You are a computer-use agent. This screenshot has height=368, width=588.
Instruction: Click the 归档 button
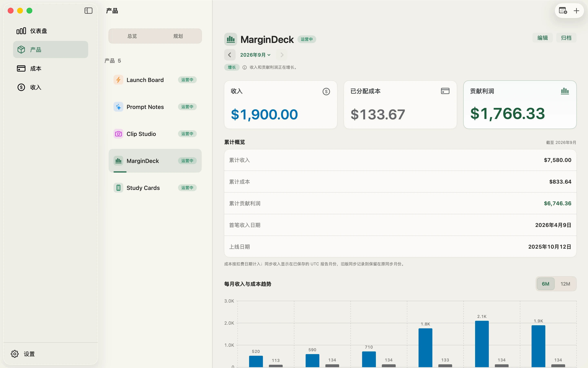point(566,38)
